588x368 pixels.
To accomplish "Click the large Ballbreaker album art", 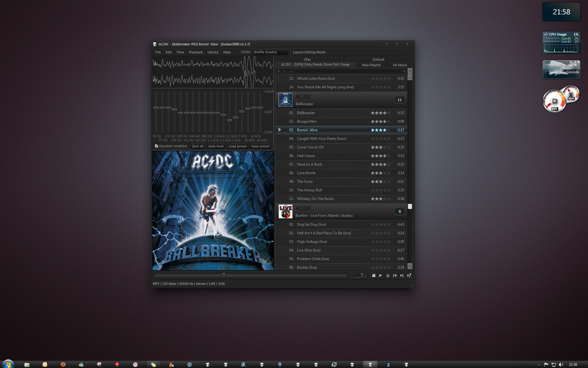I will 213,211.
